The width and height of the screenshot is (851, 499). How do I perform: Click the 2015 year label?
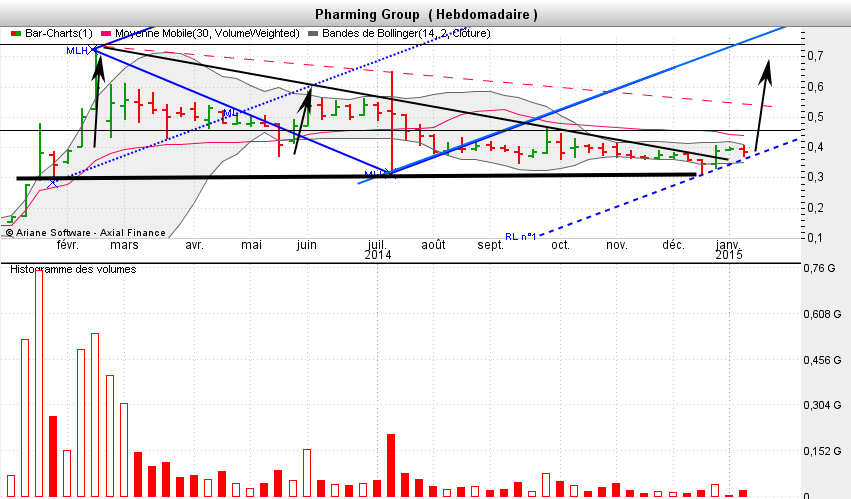[729, 255]
